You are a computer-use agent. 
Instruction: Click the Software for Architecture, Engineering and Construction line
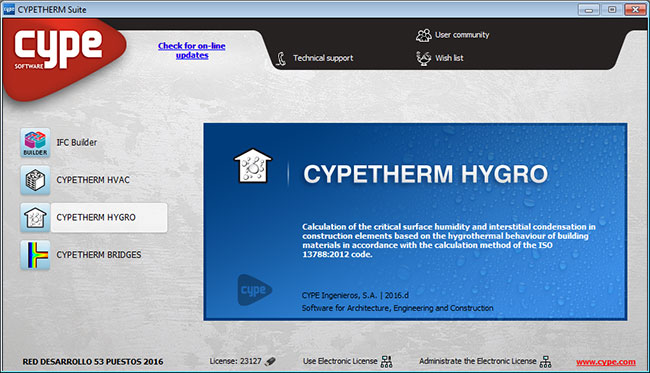pos(398,308)
